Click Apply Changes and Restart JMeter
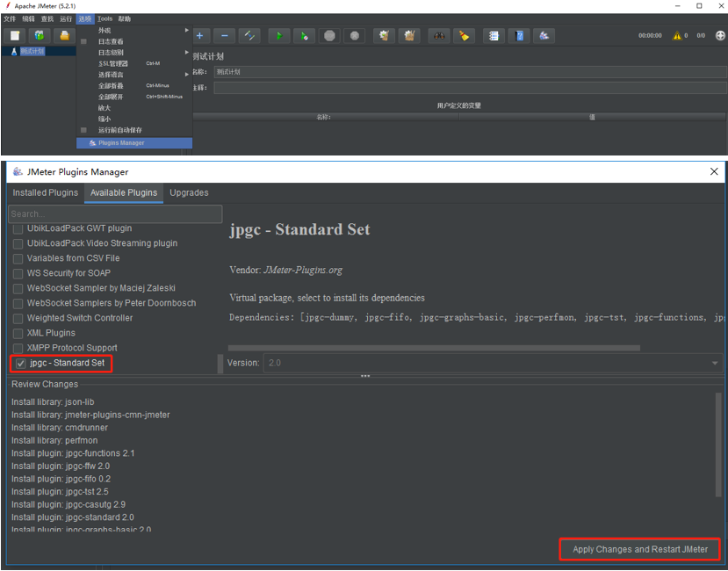 pyautogui.click(x=640, y=549)
